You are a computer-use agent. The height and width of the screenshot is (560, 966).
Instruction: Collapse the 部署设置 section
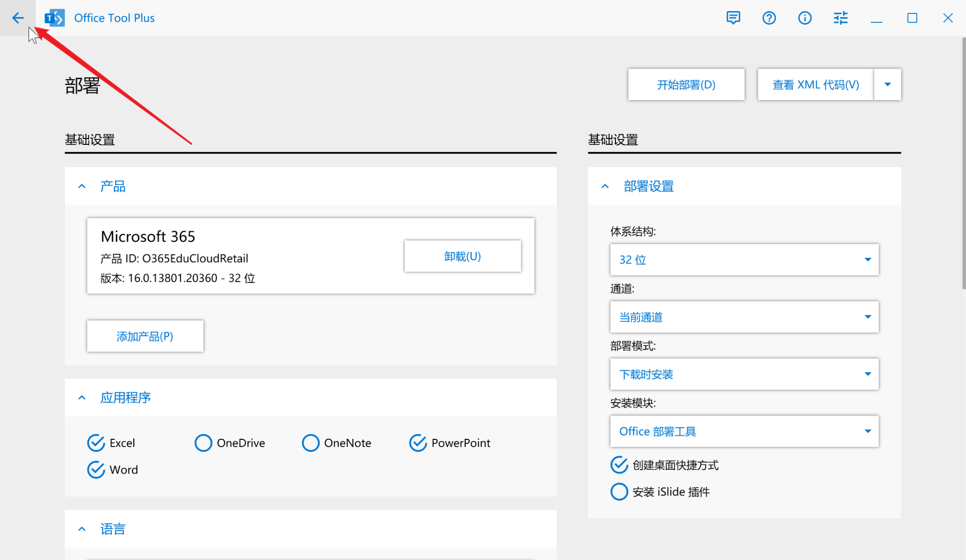point(605,186)
